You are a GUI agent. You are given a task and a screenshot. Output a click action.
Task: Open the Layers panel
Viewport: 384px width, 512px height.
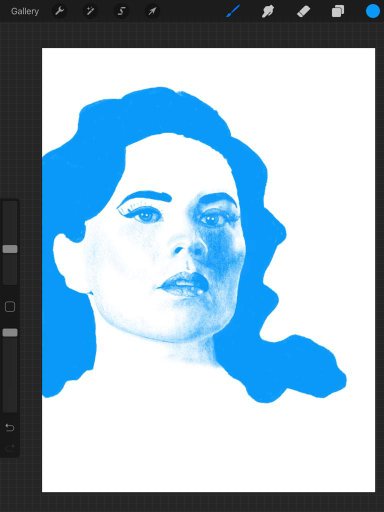click(338, 11)
